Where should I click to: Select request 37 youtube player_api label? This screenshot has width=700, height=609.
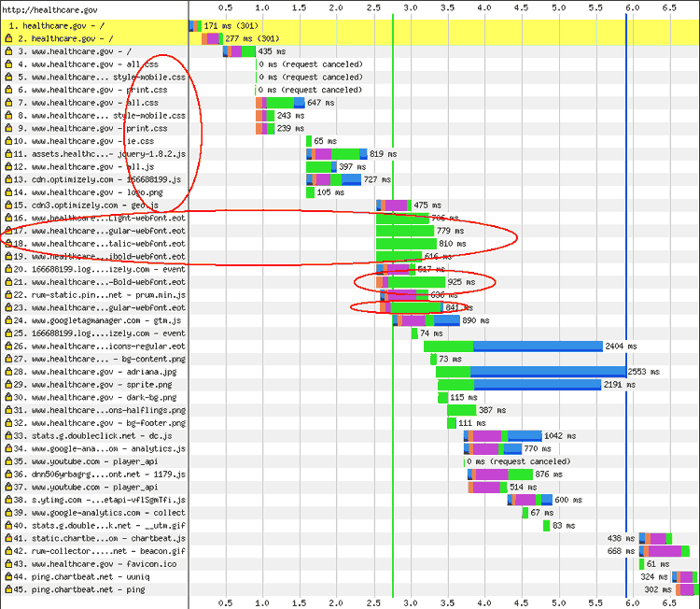[86, 488]
